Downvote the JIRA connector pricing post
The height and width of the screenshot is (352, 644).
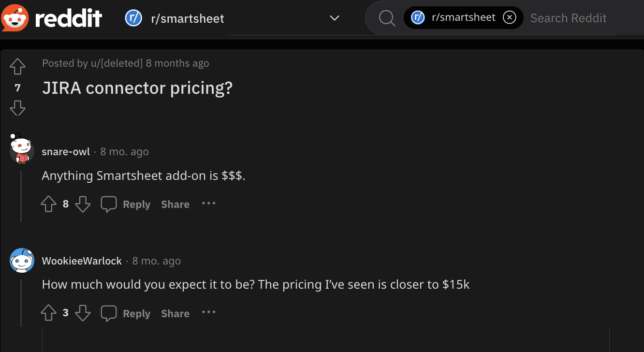point(17,108)
